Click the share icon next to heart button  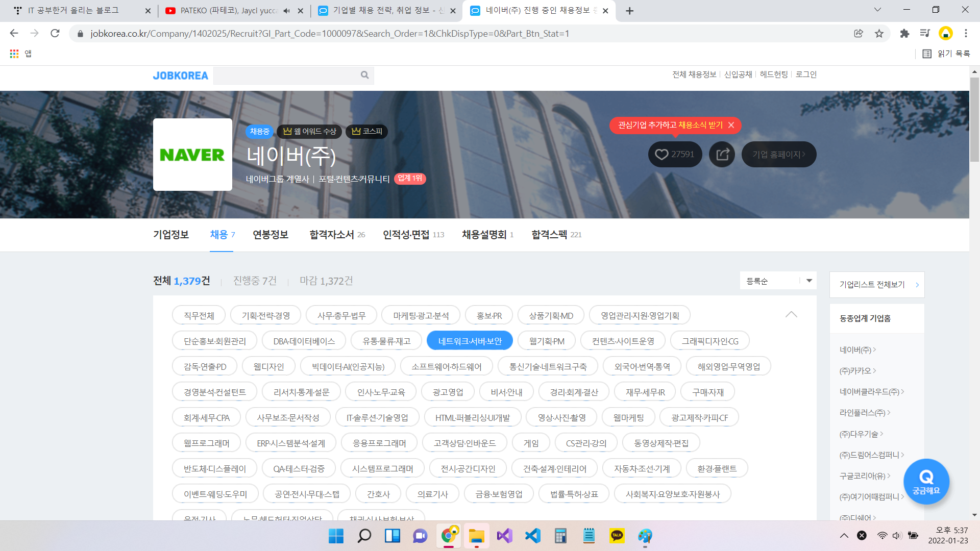coord(722,154)
